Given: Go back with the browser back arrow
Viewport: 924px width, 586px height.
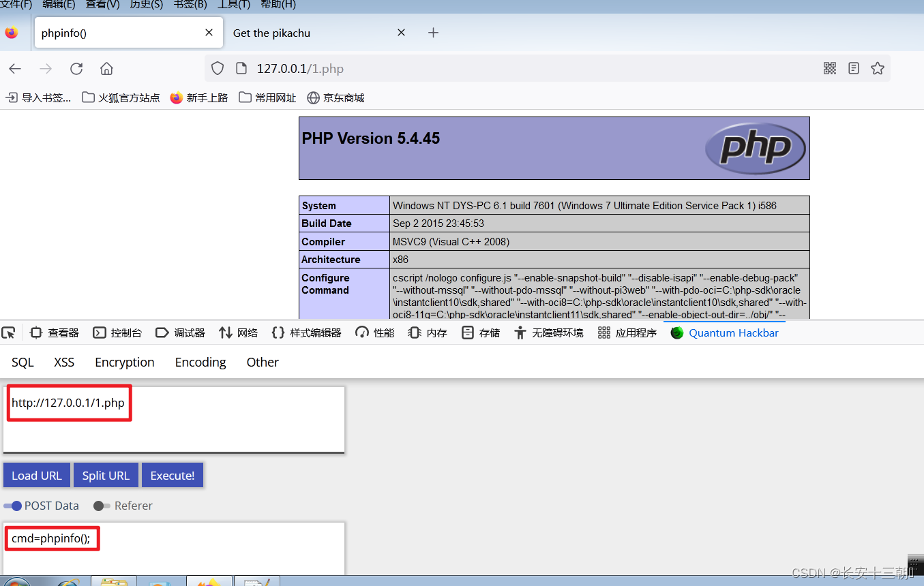Looking at the screenshot, I should point(15,69).
